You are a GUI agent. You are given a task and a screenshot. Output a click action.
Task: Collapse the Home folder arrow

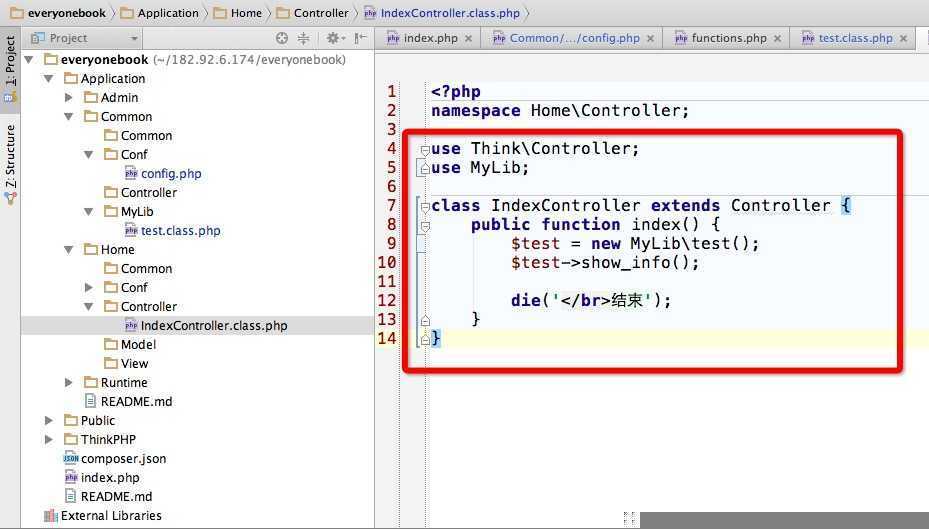[69, 250]
